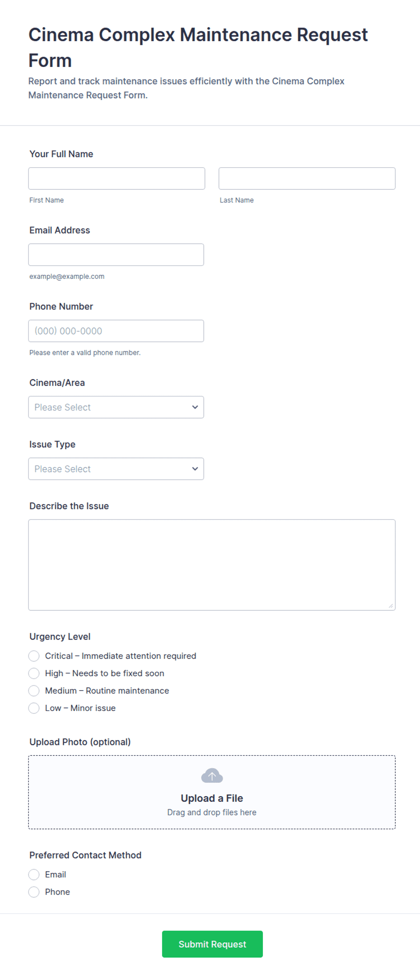Focus the Email Address input box
Viewport: 420px width, 980px height.
point(116,255)
